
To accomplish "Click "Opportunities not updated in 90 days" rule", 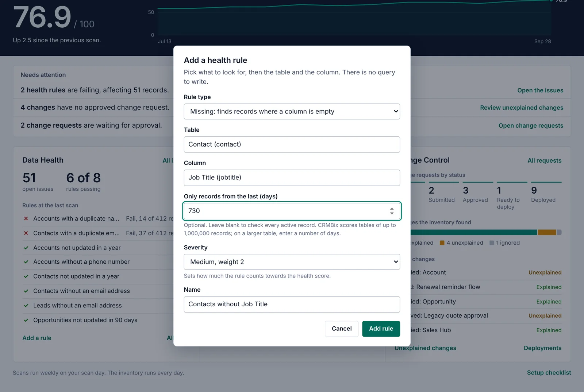I will [x=85, y=320].
